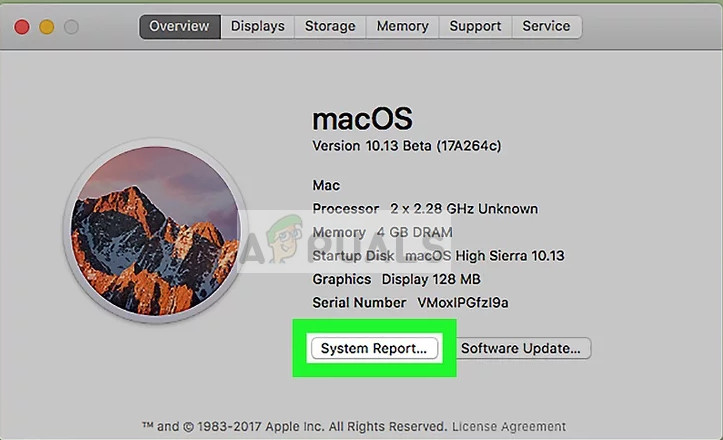
Task: Select the Storage tab
Action: [x=330, y=26]
